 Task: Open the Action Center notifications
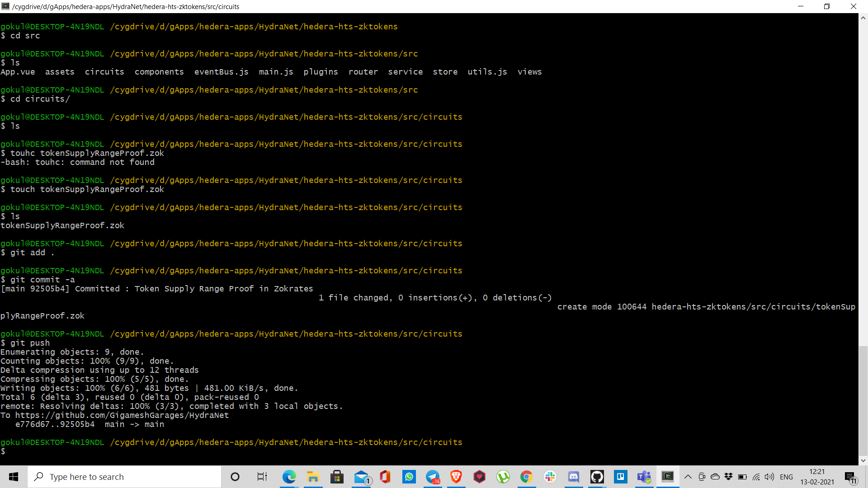(x=850, y=477)
